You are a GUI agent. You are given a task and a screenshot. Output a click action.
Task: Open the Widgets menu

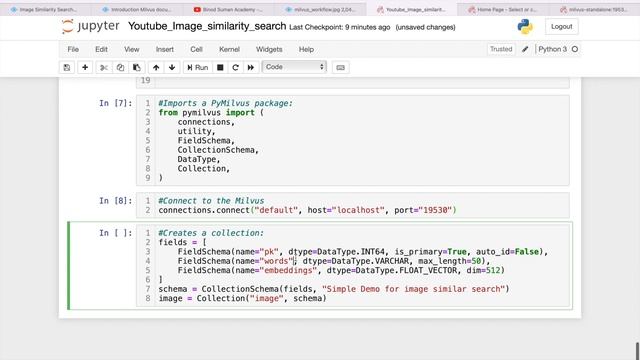tap(269, 49)
